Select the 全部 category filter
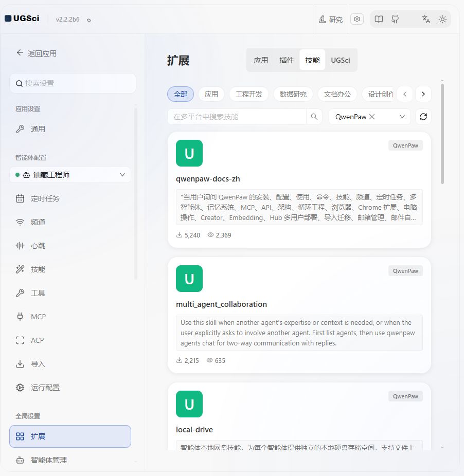 pos(181,94)
